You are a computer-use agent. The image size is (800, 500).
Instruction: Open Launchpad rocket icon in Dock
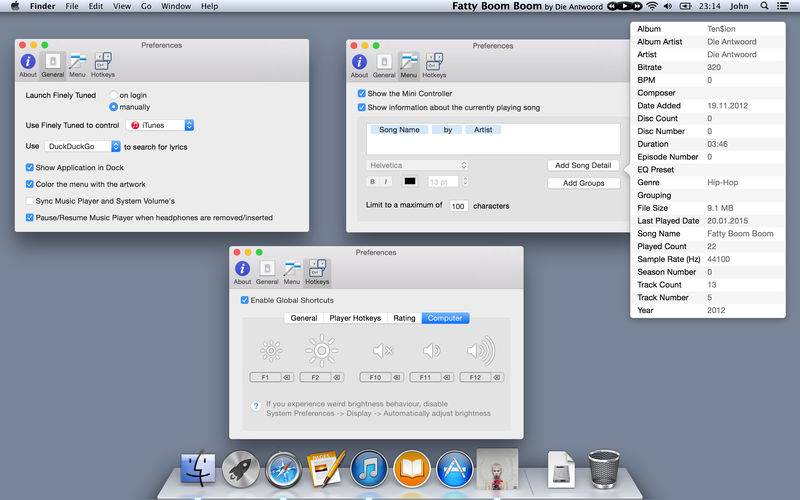pyautogui.click(x=240, y=469)
